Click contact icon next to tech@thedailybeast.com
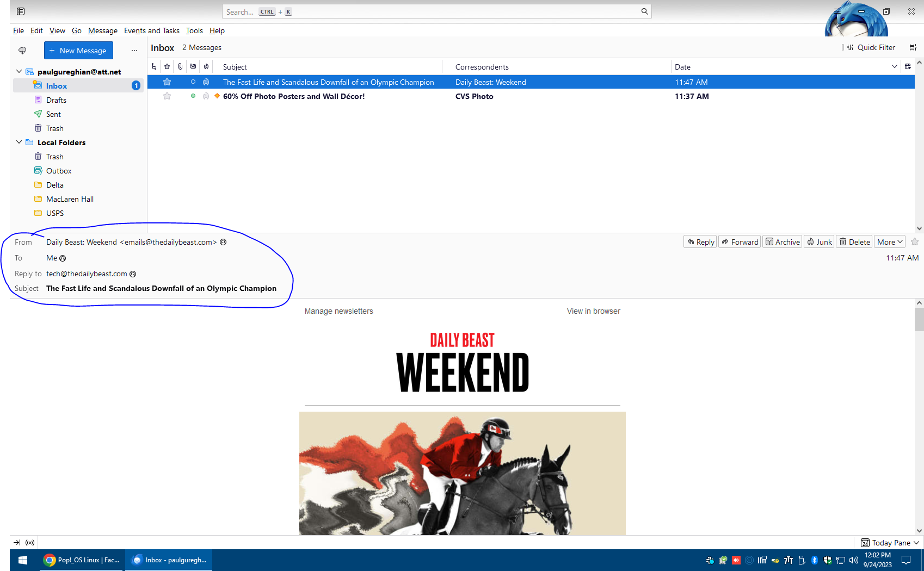This screenshot has height=571, width=924. (133, 274)
